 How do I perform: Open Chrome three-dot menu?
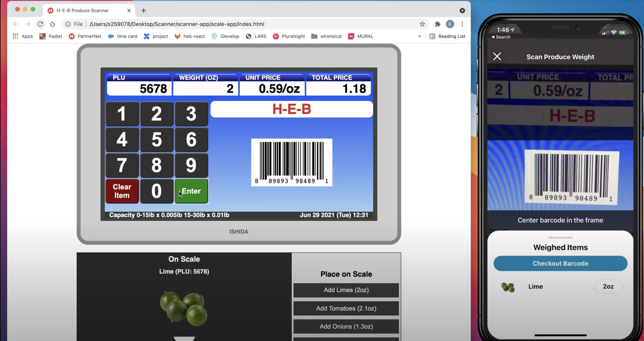coord(462,24)
